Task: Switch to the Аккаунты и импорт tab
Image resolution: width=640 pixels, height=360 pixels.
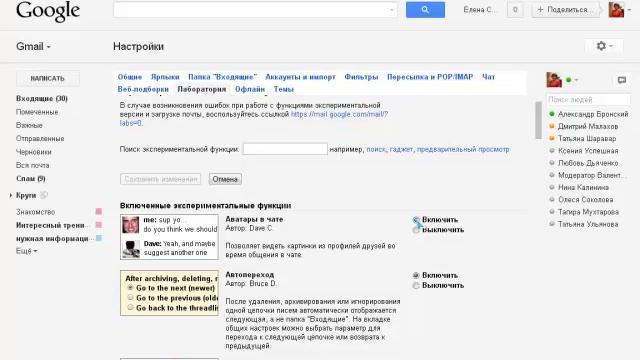Action: 300,77
